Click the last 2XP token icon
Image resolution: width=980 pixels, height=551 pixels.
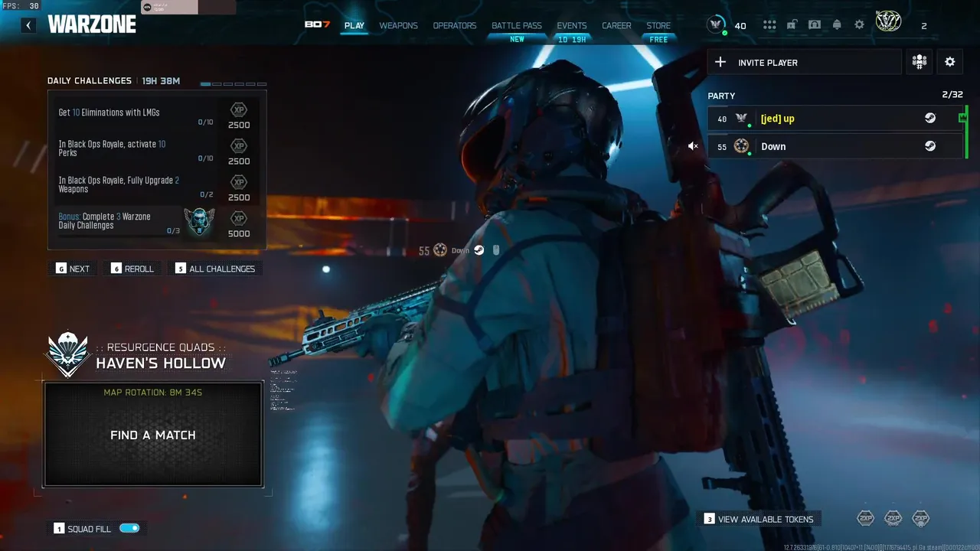pyautogui.click(x=920, y=518)
